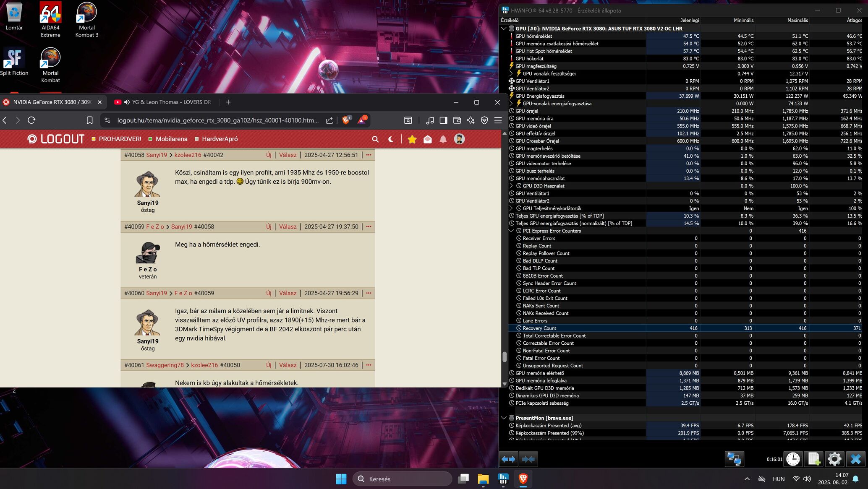Reload the page in the browser
Screen dimensions: 868x489
pyautogui.click(x=31, y=120)
